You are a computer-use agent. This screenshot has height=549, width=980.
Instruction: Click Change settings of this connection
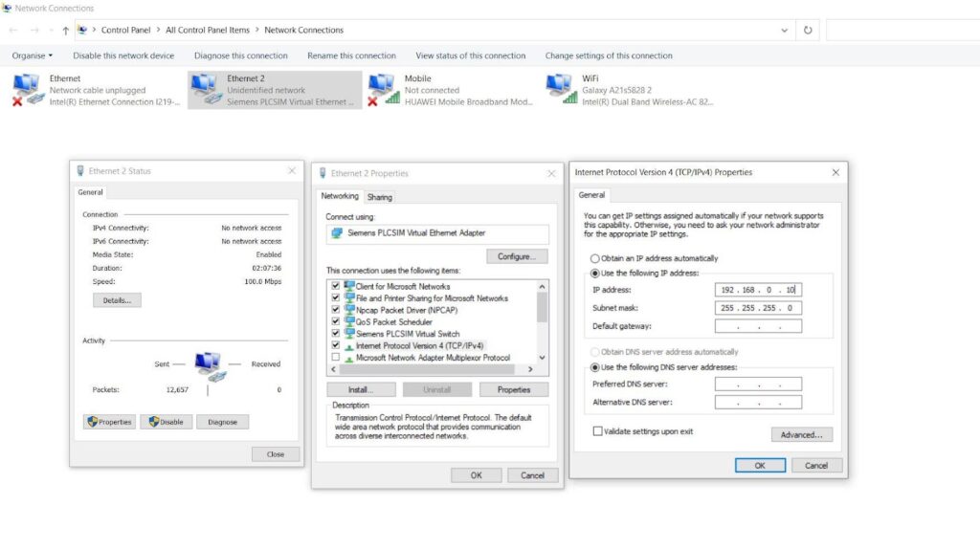609,55
